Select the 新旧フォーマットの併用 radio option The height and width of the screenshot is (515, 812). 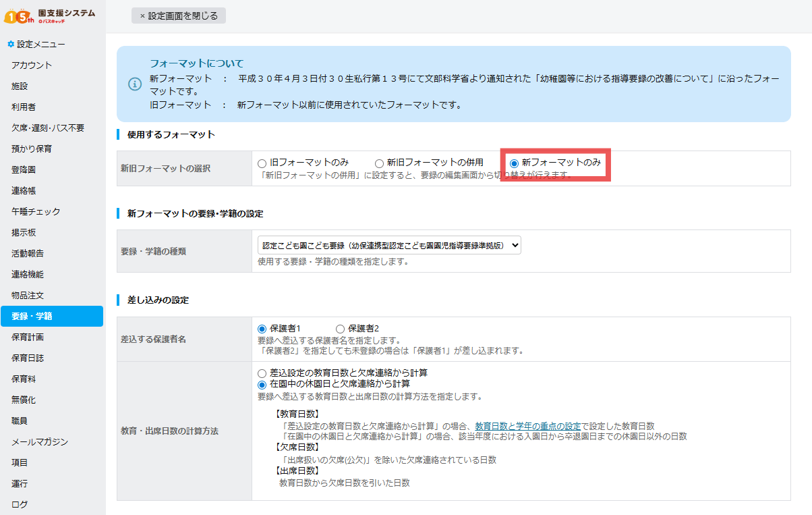point(380,163)
